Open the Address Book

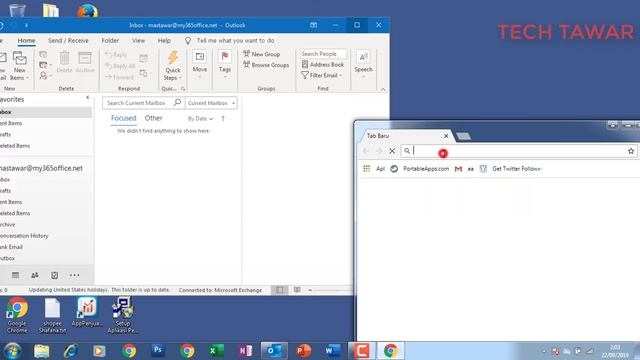coord(322,64)
